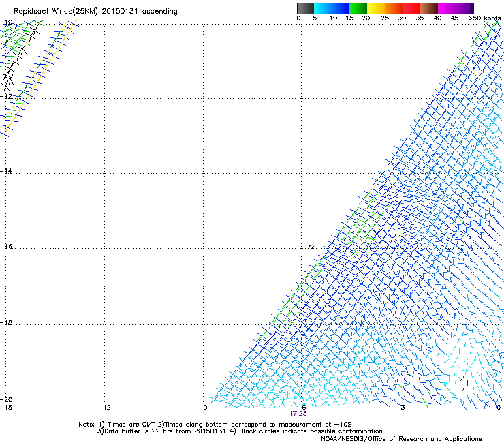This screenshot has height=443, width=504.
Task: Click the '-9' longitude axis label
Action: 203,408
